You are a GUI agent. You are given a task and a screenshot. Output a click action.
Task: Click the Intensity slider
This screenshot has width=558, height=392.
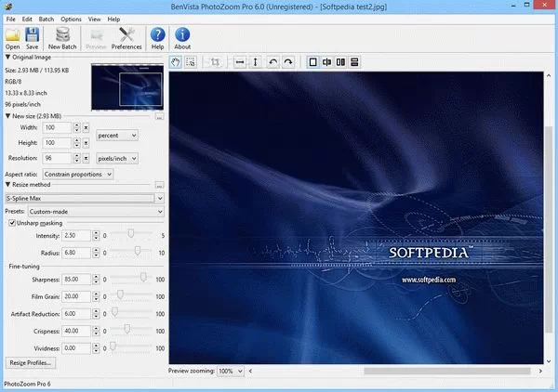(131, 234)
